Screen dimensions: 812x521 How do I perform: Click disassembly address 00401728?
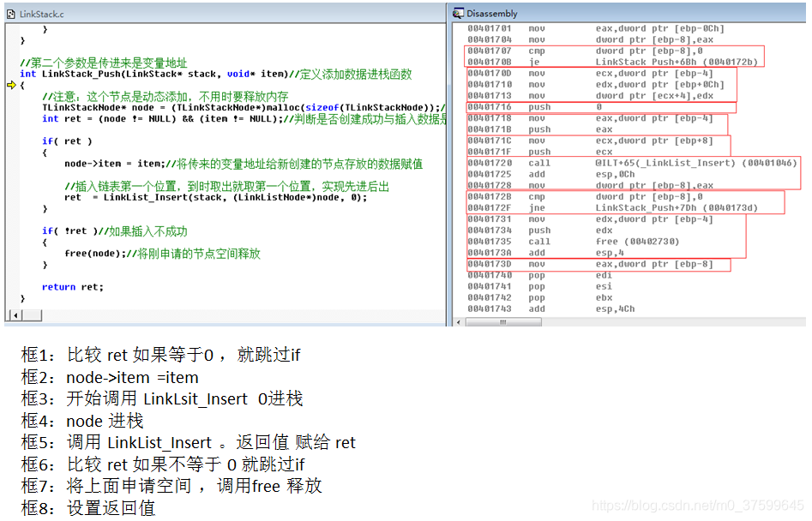(x=490, y=186)
